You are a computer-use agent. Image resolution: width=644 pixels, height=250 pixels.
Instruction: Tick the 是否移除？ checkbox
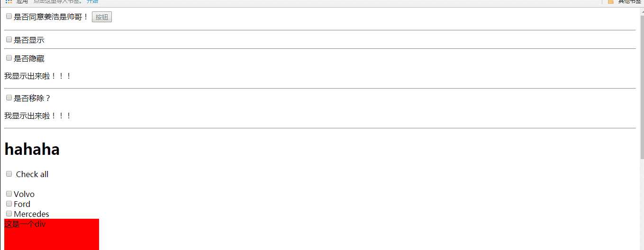coord(9,98)
